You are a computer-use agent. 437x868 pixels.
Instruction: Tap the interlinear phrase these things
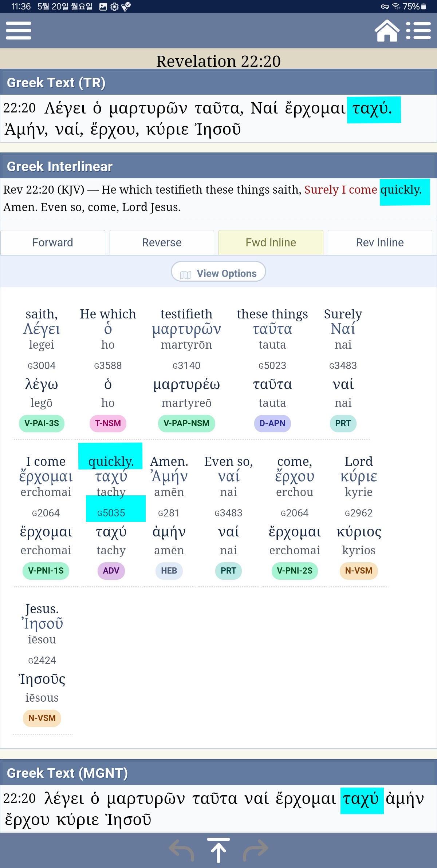[272, 314]
